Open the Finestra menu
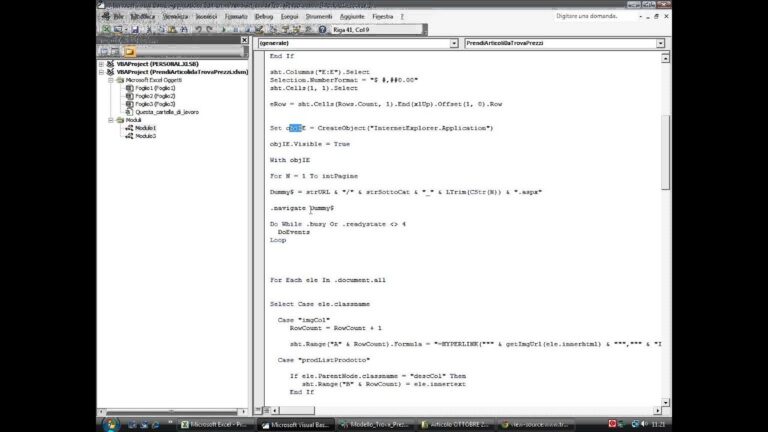The width and height of the screenshot is (768, 432). tap(383, 17)
